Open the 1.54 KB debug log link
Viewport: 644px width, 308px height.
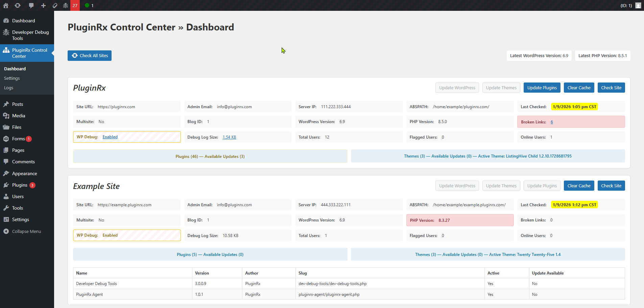click(x=229, y=137)
